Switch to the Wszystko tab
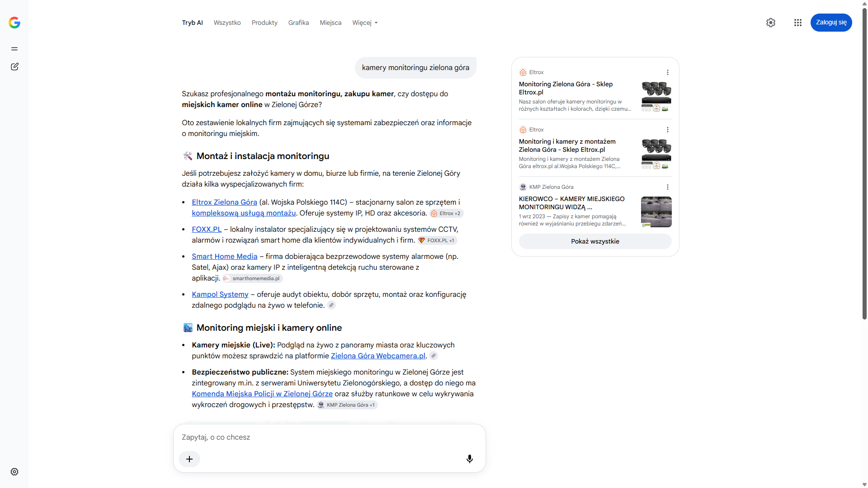The image size is (868, 488). pyautogui.click(x=227, y=23)
